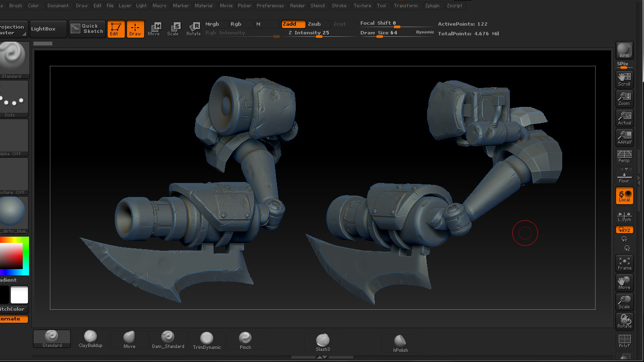644x362 pixels.
Task: Switch to Zsub sculpting mode
Action: point(317,24)
